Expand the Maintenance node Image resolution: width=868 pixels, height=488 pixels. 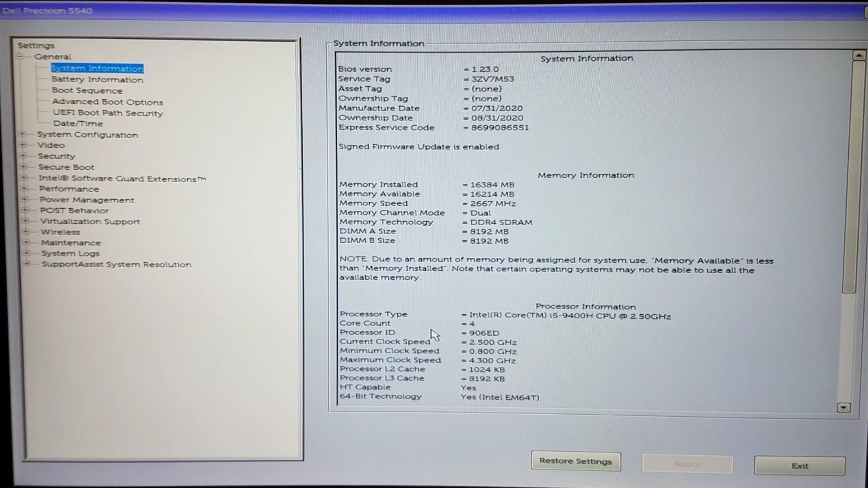[x=26, y=243]
